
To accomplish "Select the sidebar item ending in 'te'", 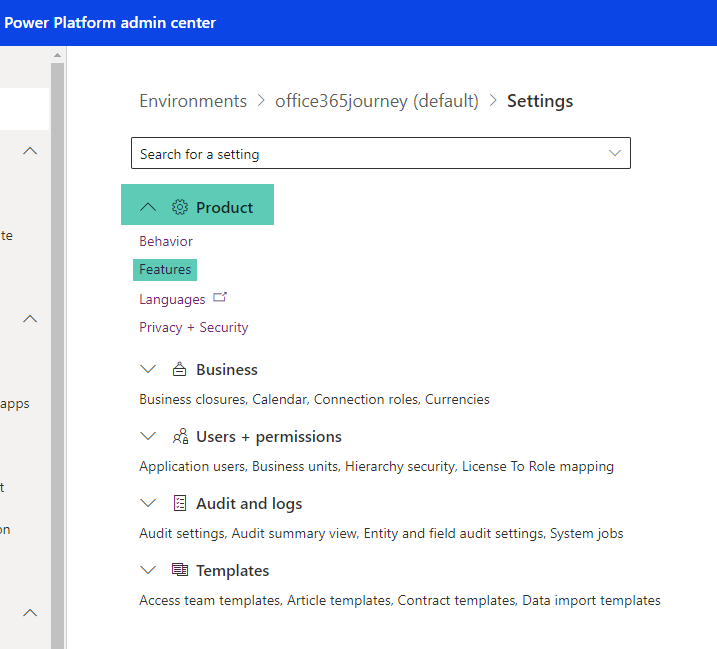I will [x=6, y=236].
